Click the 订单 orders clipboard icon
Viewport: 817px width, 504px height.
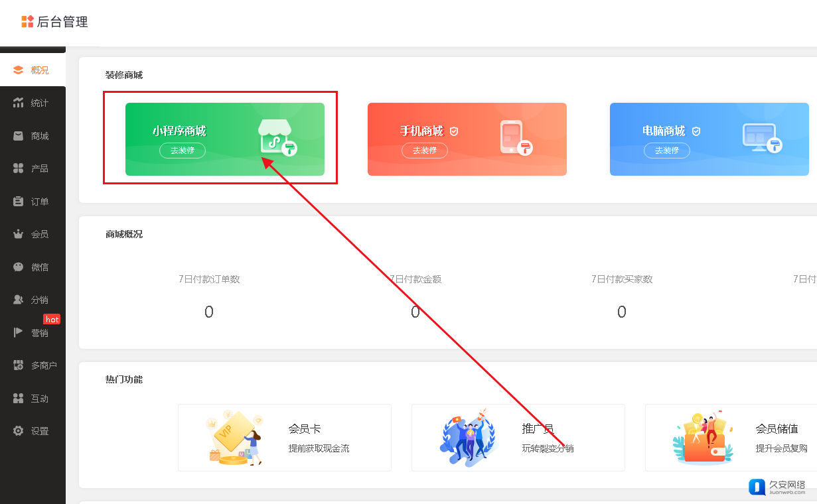pyautogui.click(x=19, y=202)
